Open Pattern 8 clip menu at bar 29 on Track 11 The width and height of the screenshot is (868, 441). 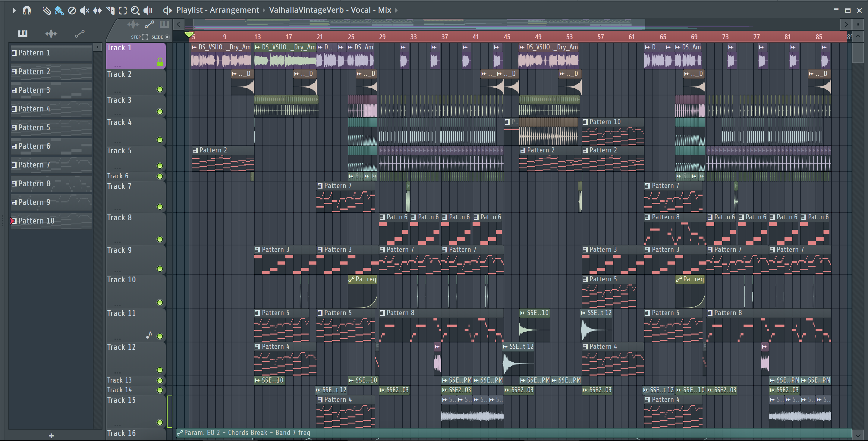(382, 313)
